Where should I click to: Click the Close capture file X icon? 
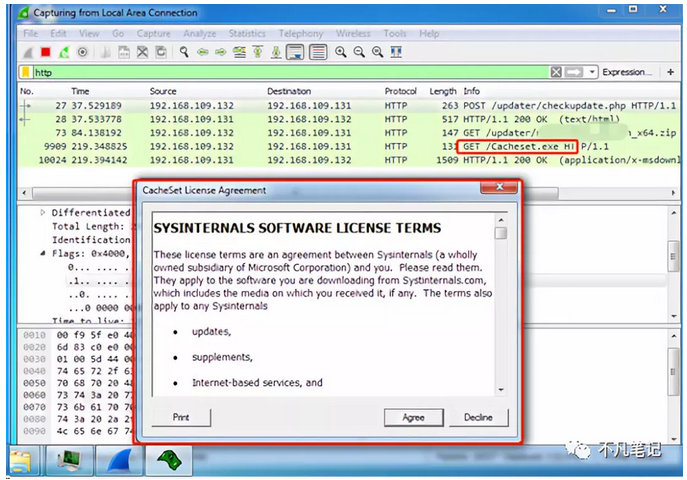coord(142,53)
